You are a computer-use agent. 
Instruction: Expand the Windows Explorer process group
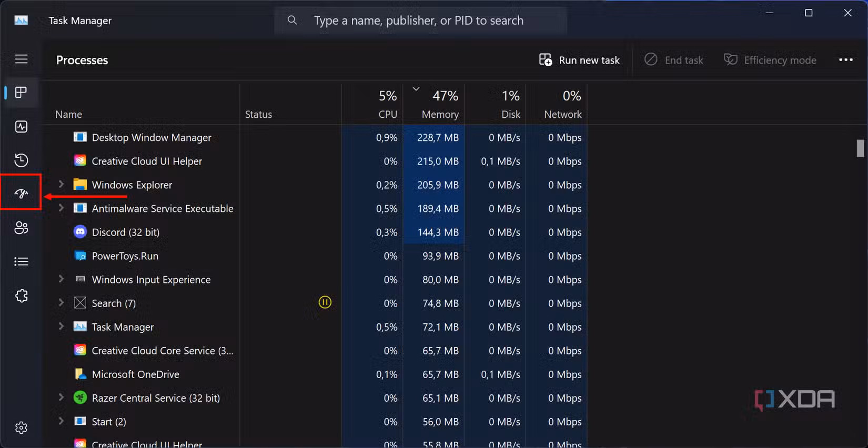pyautogui.click(x=61, y=184)
